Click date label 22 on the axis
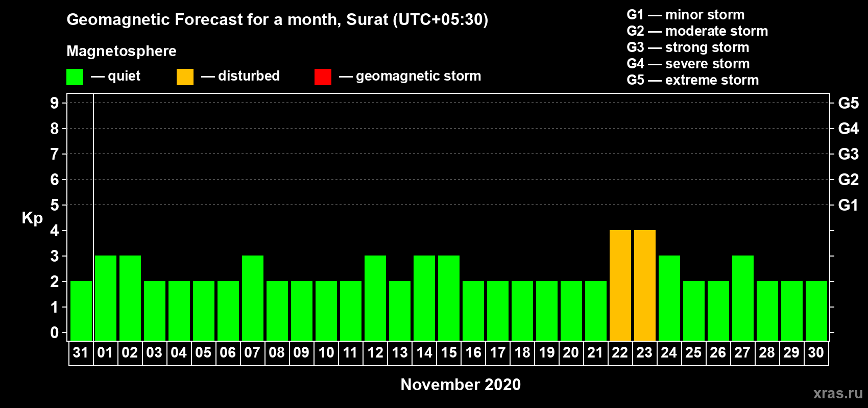 620,352
